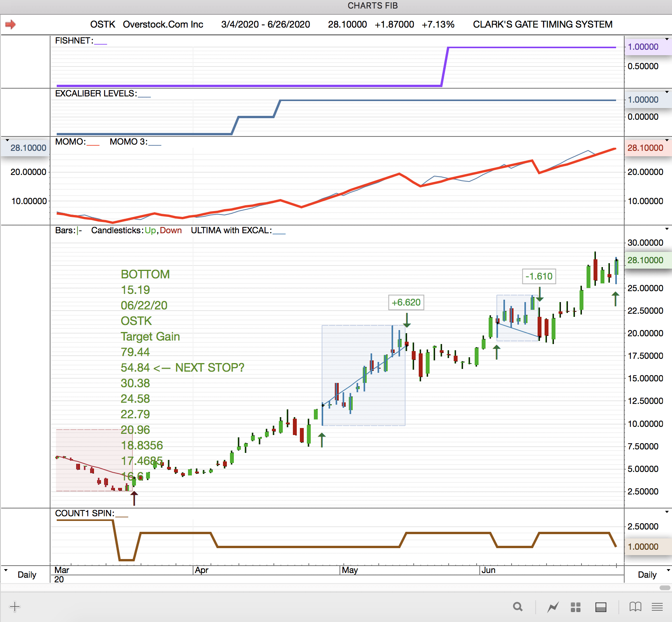The width and height of the screenshot is (672, 622).
Task: Select the purple 1.00000 FISHNET value badge
Action: 648,47
